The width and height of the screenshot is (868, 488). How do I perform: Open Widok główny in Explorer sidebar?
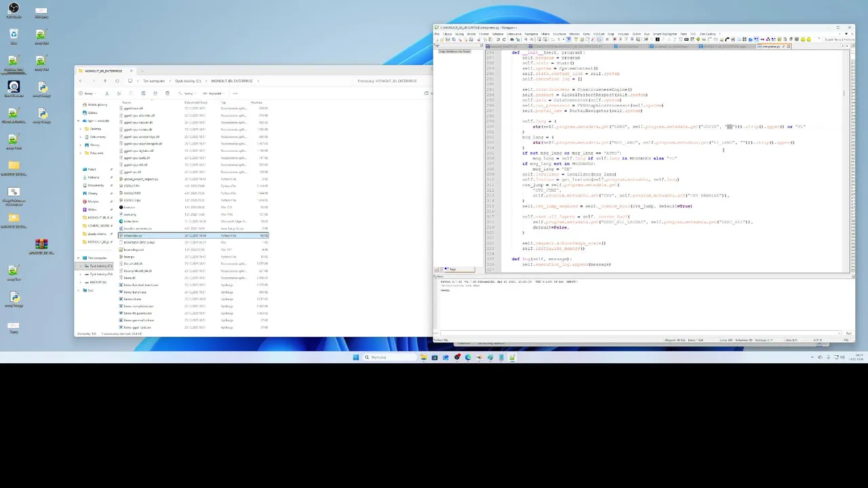95,104
